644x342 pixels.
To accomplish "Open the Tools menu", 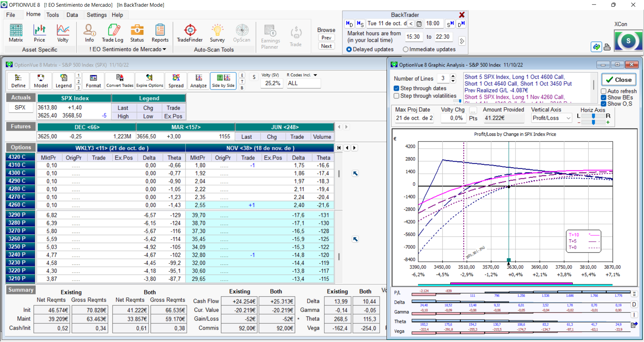I will [x=53, y=15].
